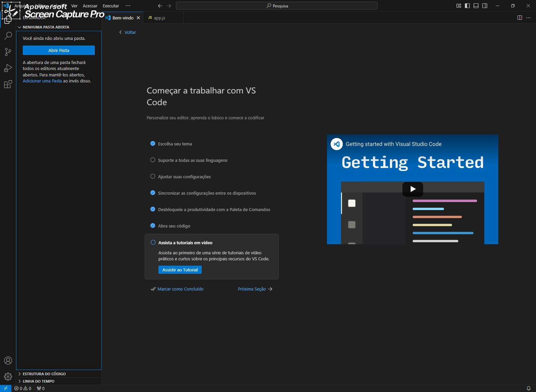Select 'Escolha seu tema' step text
The width and height of the screenshot is (536, 392).
175,144
